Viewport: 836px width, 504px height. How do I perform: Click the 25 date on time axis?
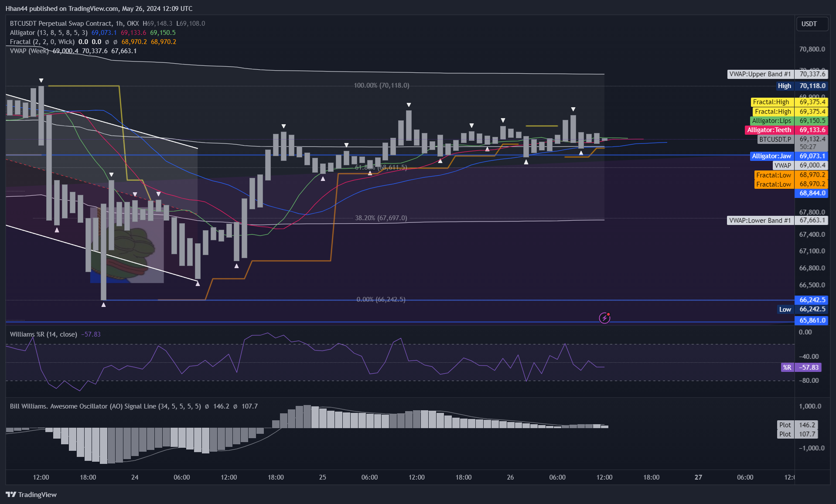pyautogui.click(x=323, y=477)
